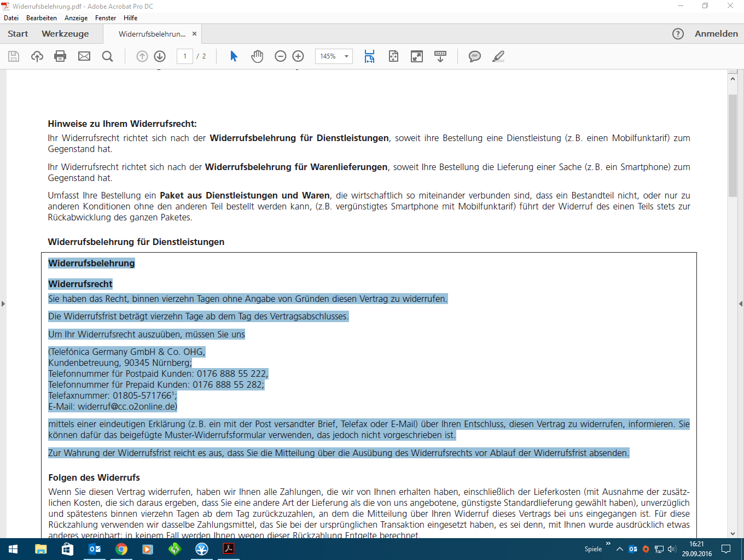The image size is (744, 560).
Task: Open the Fenster menu
Action: click(106, 18)
